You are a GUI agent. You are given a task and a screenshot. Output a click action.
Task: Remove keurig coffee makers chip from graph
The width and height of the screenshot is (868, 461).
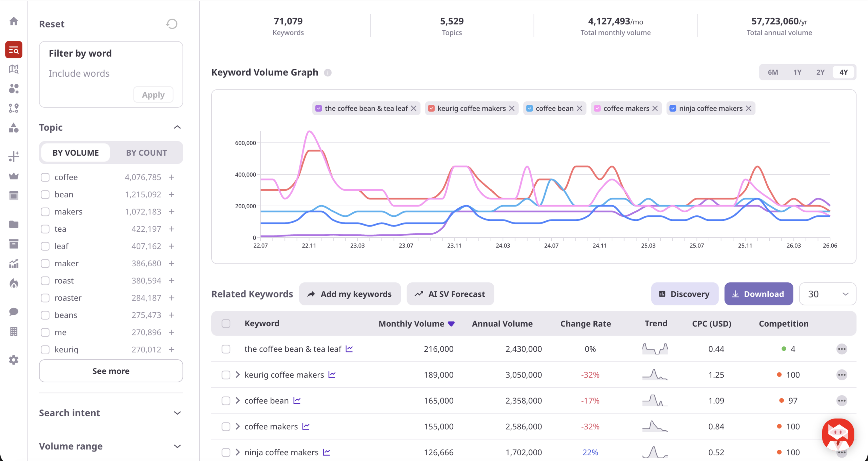(x=512, y=108)
